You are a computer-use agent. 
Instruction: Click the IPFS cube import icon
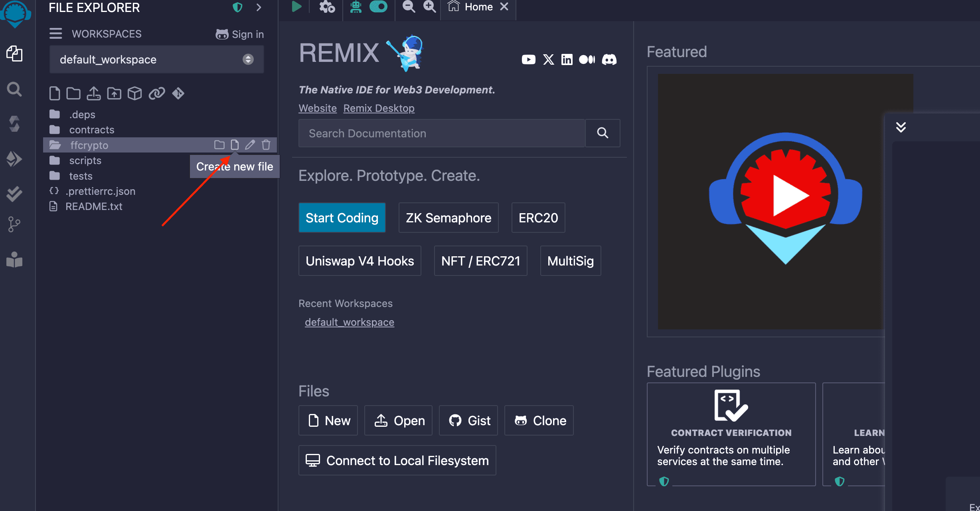tap(135, 93)
